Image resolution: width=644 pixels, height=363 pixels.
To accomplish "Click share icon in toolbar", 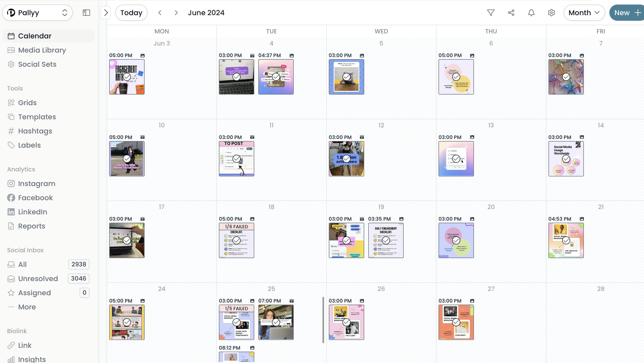I will (511, 12).
